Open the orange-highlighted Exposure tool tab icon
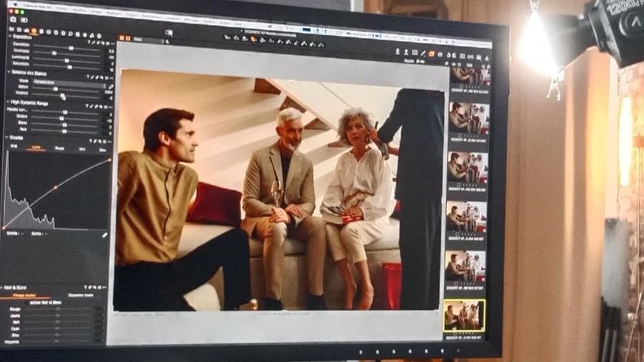Viewport: 644px width, 362px height. [x=34, y=31]
